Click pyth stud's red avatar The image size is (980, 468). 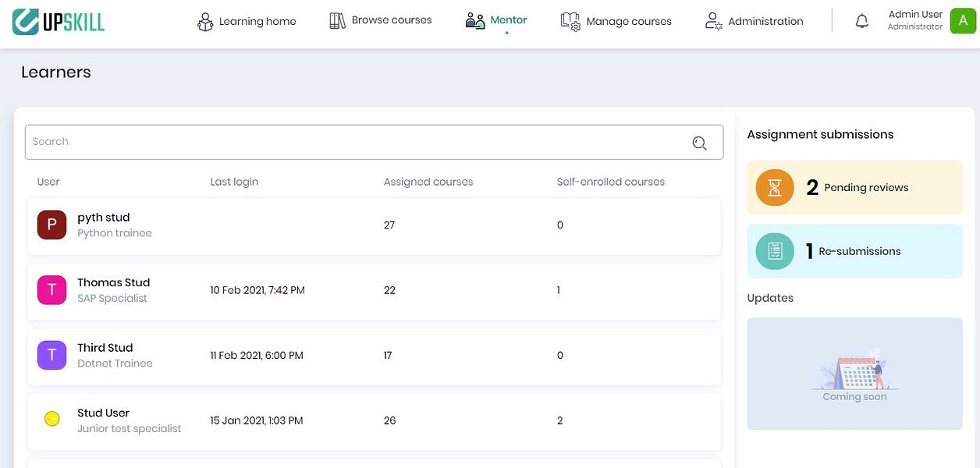click(51, 225)
